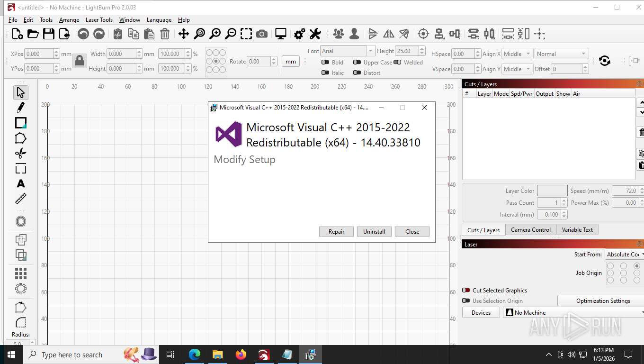
Task: Select the Rectangle tool
Action: 20,123
